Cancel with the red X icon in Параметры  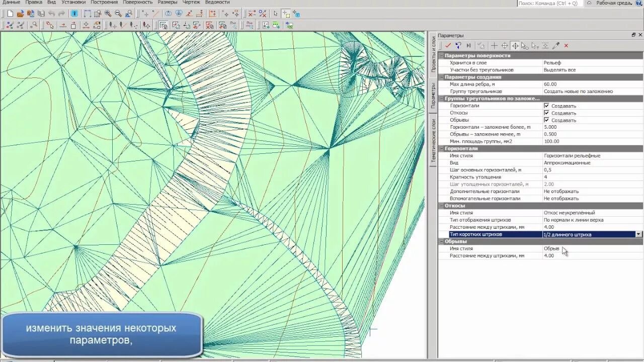(566, 45)
